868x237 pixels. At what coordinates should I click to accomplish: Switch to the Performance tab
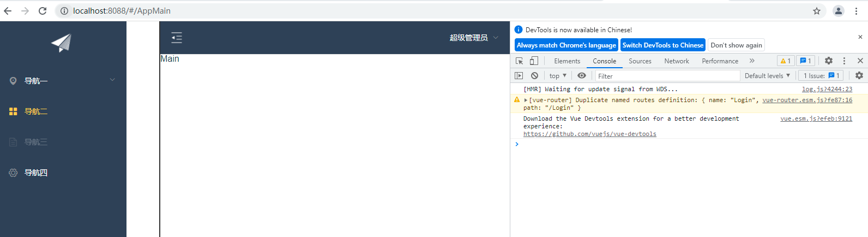coord(720,61)
